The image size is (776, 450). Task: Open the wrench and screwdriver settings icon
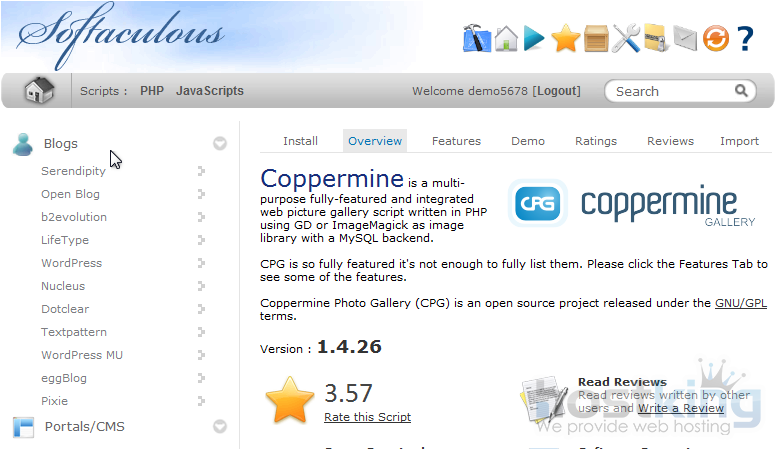point(626,39)
